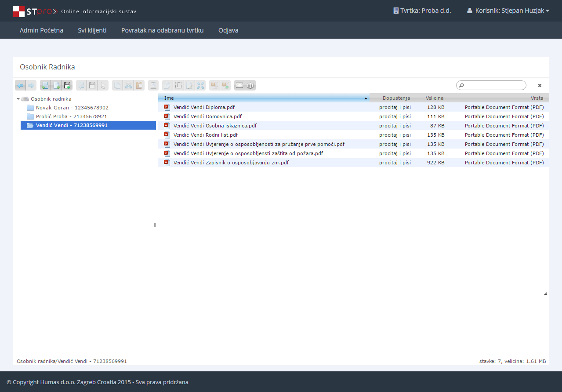The width and height of the screenshot is (562, 392).
Task: Click the back navigation arrow in toolbar
Action: pos(20,85)
